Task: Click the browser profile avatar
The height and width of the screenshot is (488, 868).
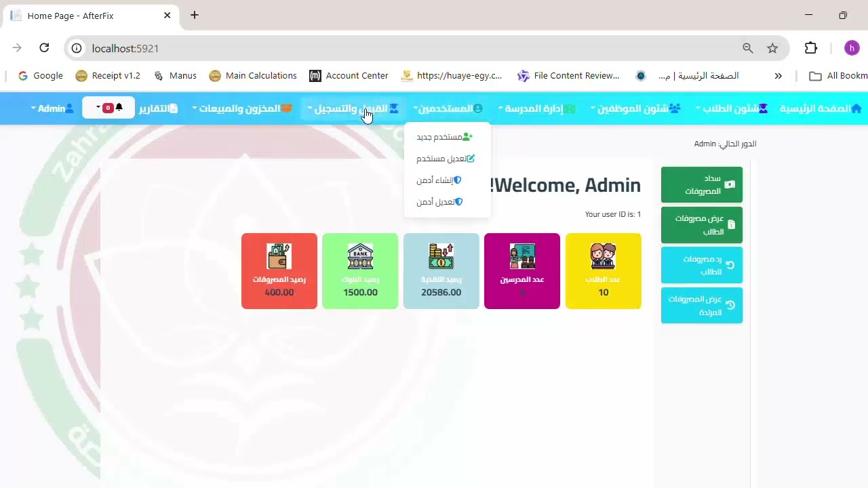Action: click(852, 48)
